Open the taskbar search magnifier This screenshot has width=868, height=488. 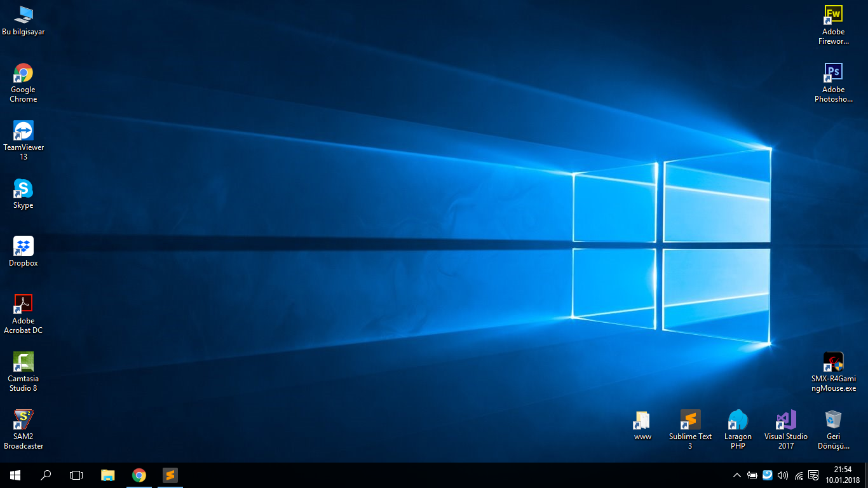tap(46, 475)
